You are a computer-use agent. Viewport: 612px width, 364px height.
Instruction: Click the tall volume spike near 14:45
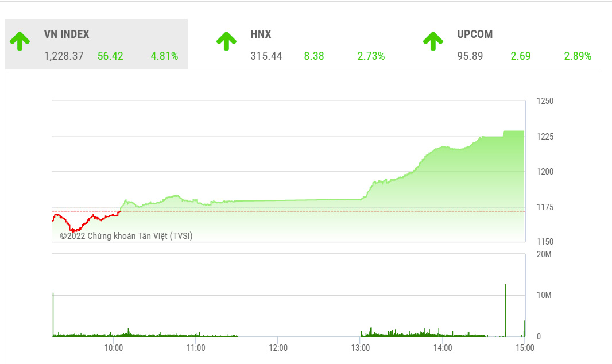point(505,311)
